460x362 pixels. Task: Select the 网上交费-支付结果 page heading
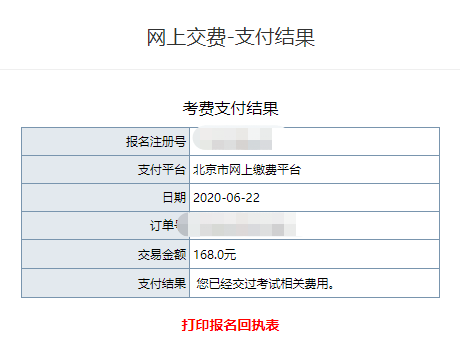tap(231, 37)
